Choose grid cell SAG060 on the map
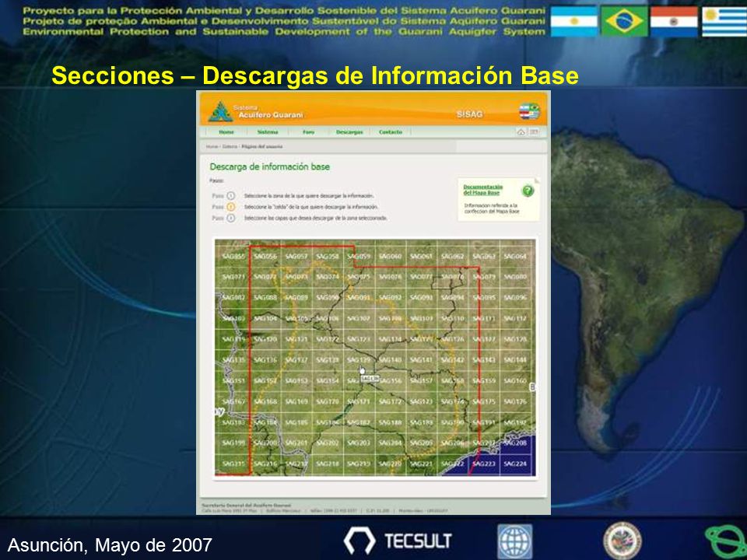This screenshot has width=747, height=560. point(390,256)
